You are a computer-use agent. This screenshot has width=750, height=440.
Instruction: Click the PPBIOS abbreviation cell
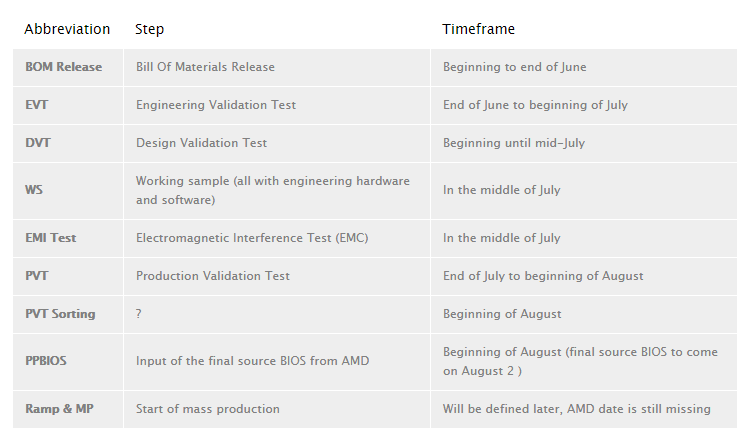click(x=68, y=362)
